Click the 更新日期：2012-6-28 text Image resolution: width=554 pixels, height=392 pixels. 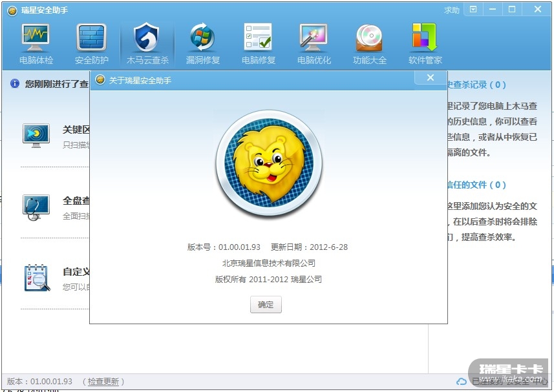pos(309,247)
